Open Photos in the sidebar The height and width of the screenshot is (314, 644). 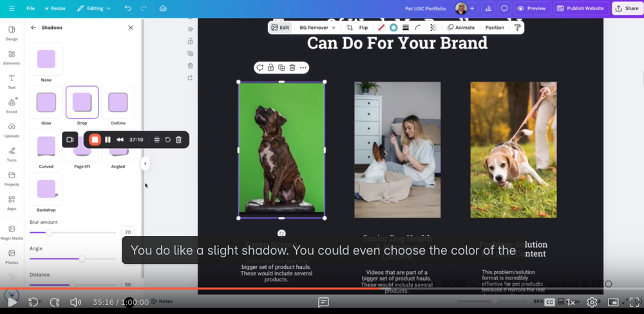tap(12, 256)
